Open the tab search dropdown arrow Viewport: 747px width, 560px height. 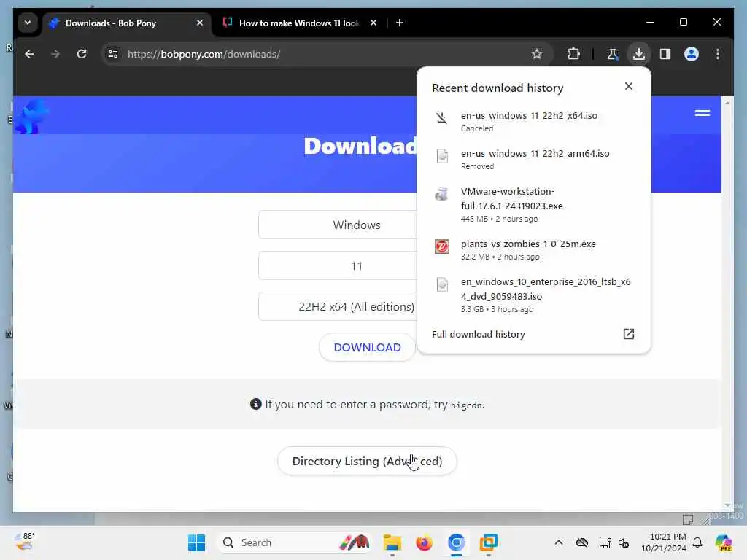(28, 23)
